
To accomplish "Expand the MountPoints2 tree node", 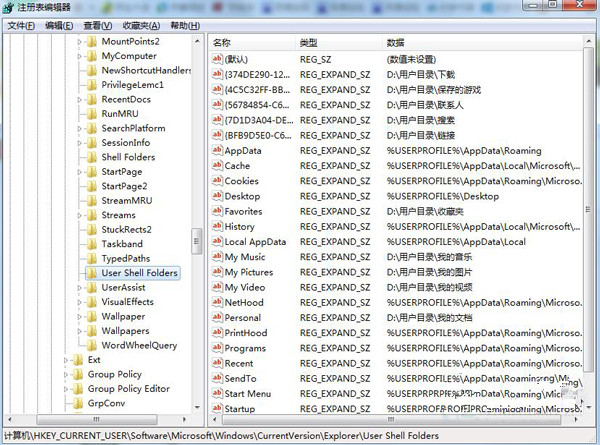I will click(x=80, y=42).
